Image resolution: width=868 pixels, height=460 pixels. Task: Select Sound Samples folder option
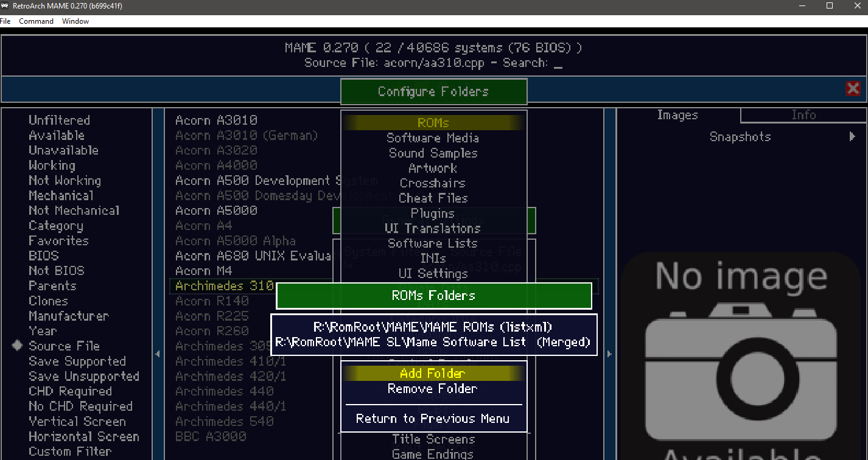pyautogui.click(x=433, y=153)
